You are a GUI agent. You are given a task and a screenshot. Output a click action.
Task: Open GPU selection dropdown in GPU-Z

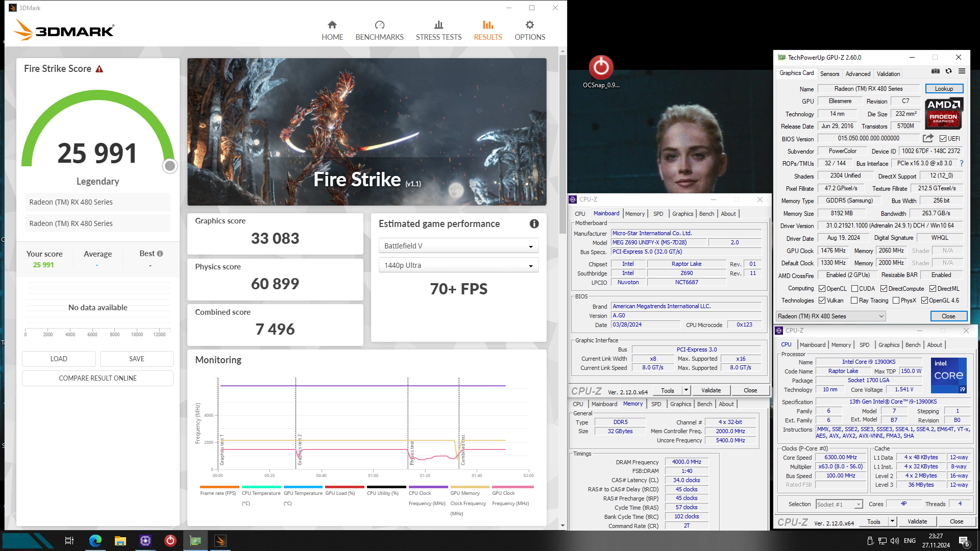(830, 316)
